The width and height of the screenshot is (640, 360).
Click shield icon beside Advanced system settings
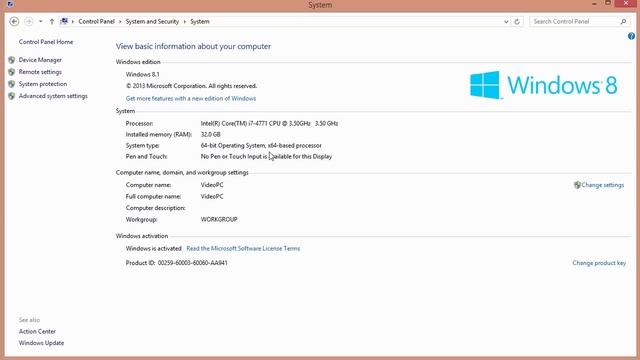click(11, 96)
